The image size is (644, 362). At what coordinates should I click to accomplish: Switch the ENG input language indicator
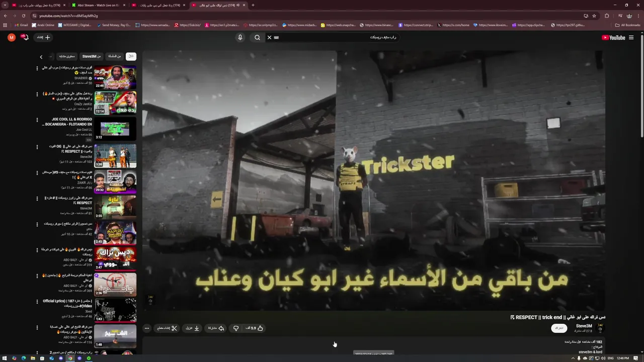click(611, 358)
